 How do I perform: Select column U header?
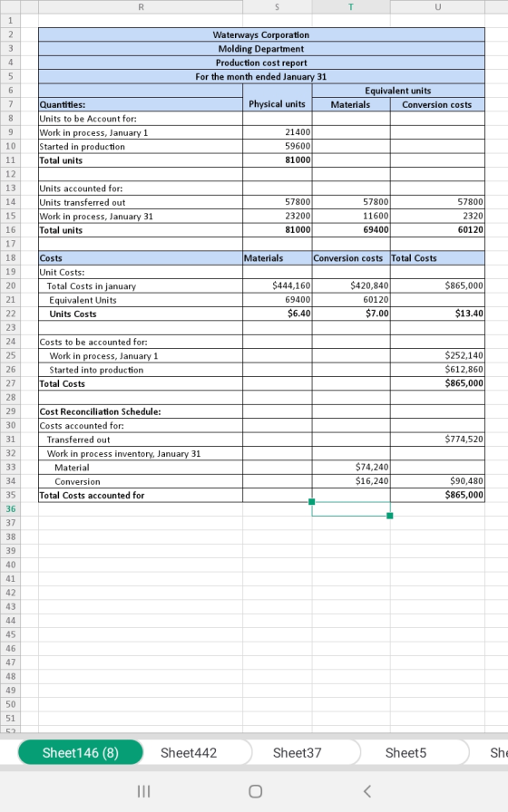[437, 6]
